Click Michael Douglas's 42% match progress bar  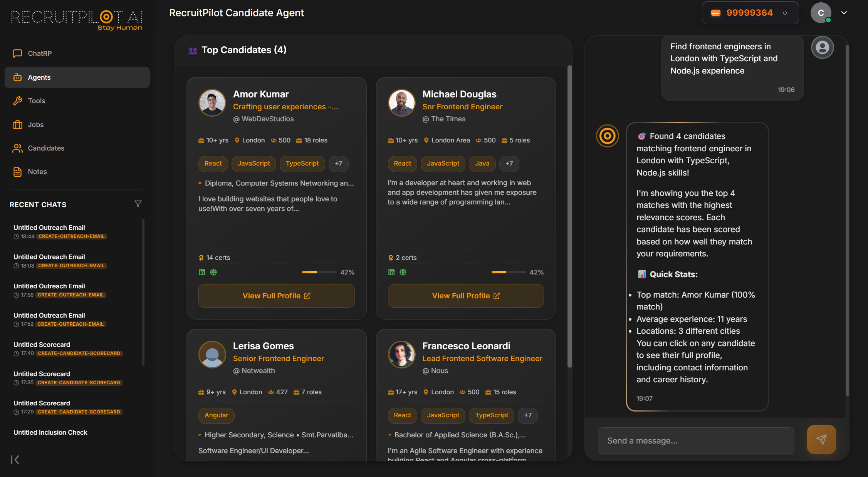(x=509, y=272)
